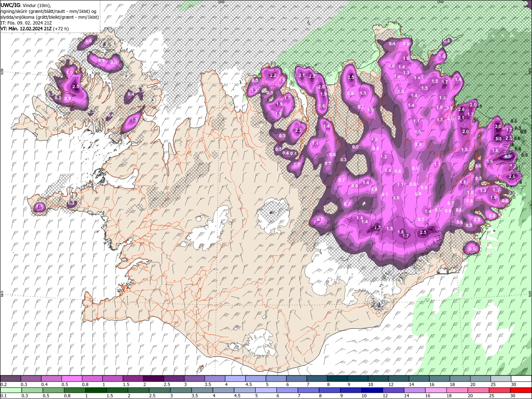Select the deep blue rain swatch between 10 and 12
Image resolution: width=532 pixels, height=399 pixels.
coord(372,390)
